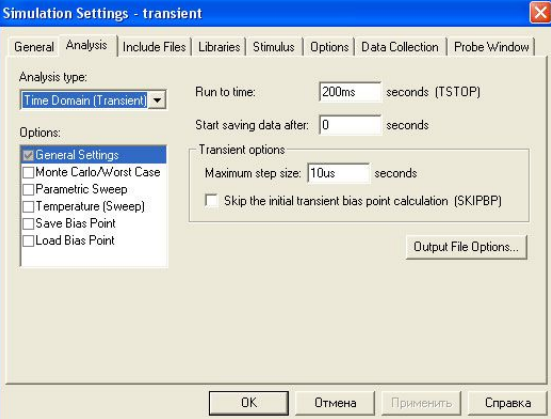Enable Monte Carlo/Worst Case checkbox

pos(28,172)
